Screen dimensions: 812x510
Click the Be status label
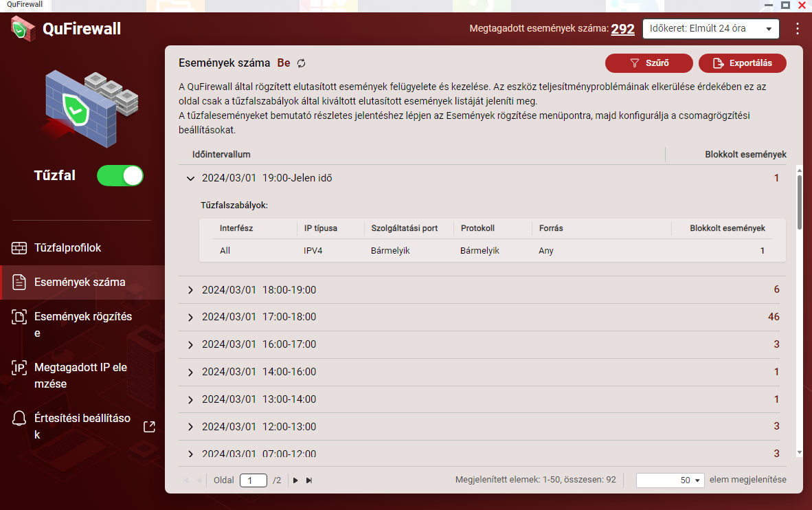283,63
